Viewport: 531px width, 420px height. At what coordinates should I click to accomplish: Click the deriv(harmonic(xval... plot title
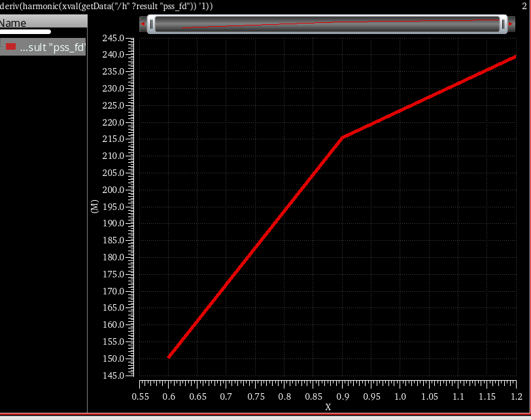107,6
